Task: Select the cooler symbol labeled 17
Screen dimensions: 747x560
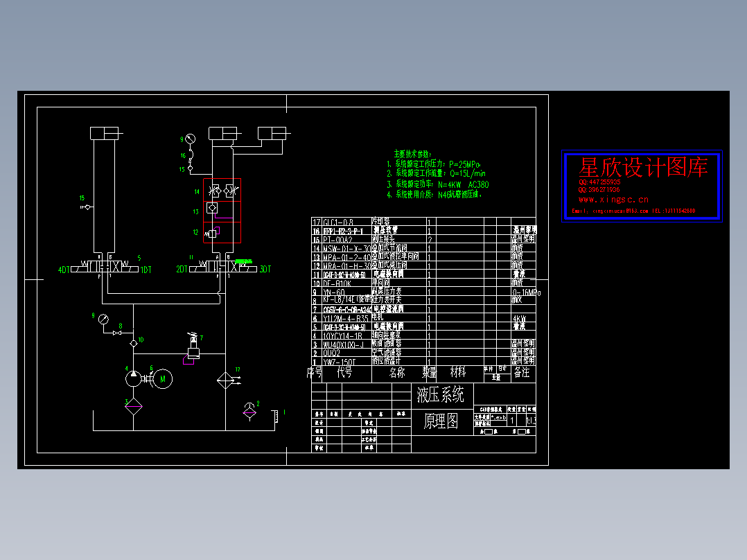Action: [225, 380]
